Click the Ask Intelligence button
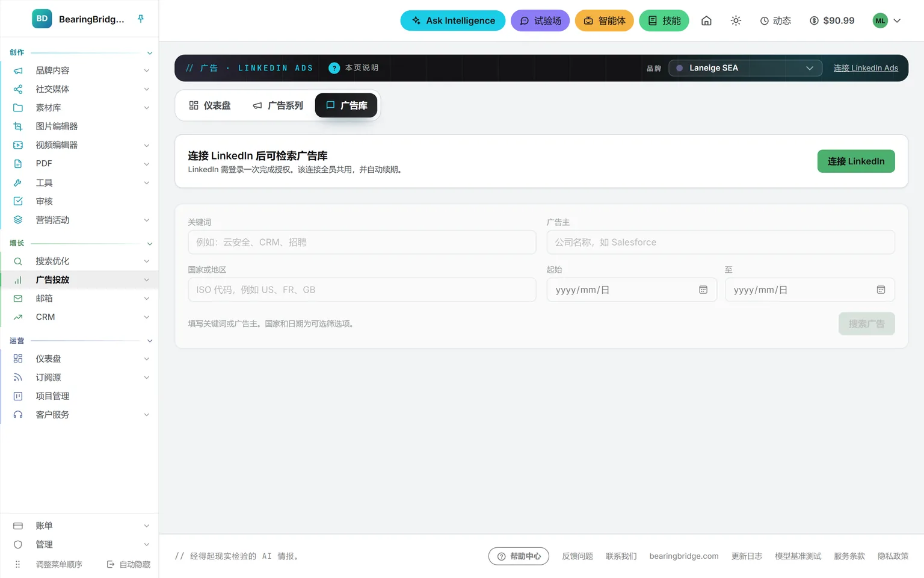 453,20
